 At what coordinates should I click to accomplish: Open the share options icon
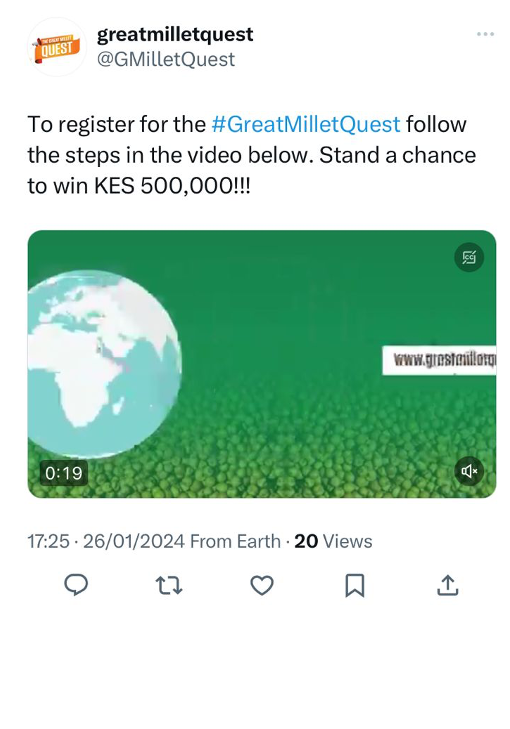(x=448, y=585)
